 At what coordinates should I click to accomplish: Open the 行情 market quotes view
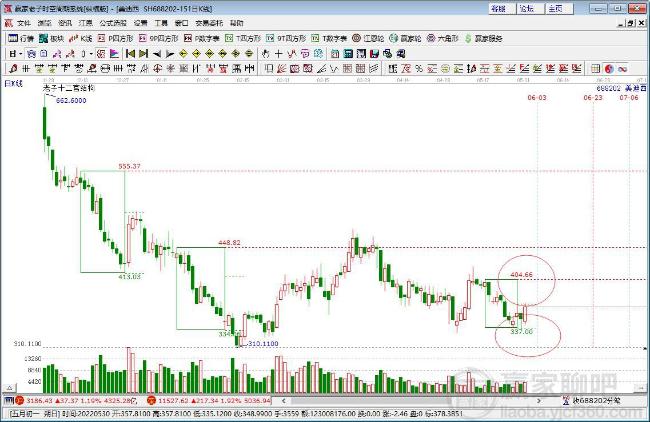click(21, 39)
